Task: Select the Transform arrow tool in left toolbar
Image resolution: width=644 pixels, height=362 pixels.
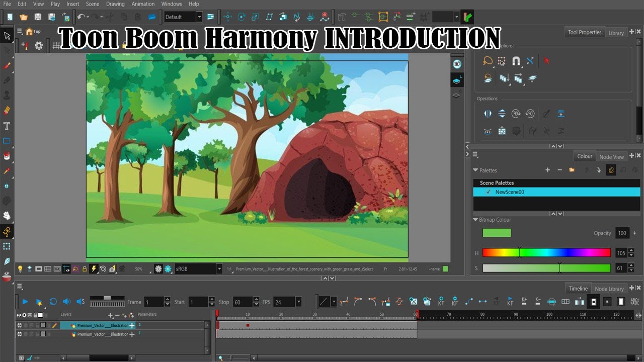Action: pos(7,36)
